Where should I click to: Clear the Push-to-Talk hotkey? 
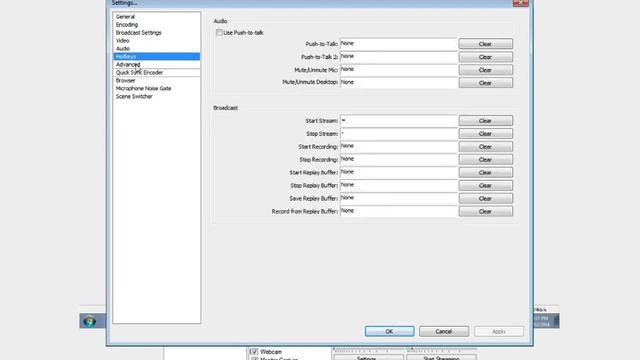[486, 44]
